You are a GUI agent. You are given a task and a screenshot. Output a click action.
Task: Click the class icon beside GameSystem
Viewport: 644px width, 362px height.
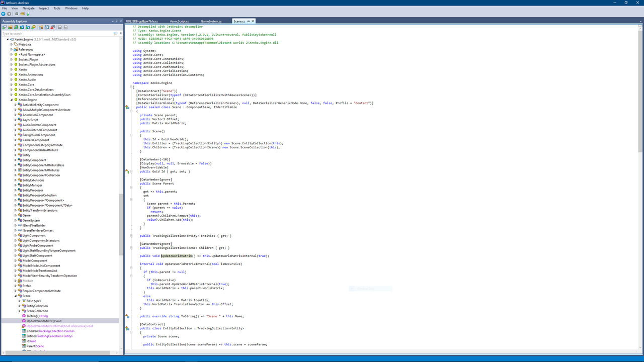click(20, 220)
